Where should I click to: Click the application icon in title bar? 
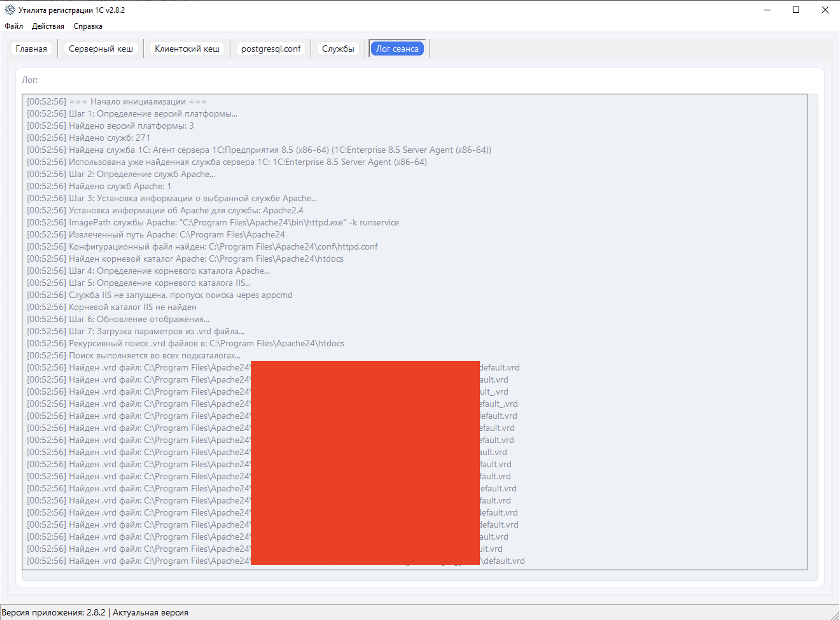tap(10, 10)
